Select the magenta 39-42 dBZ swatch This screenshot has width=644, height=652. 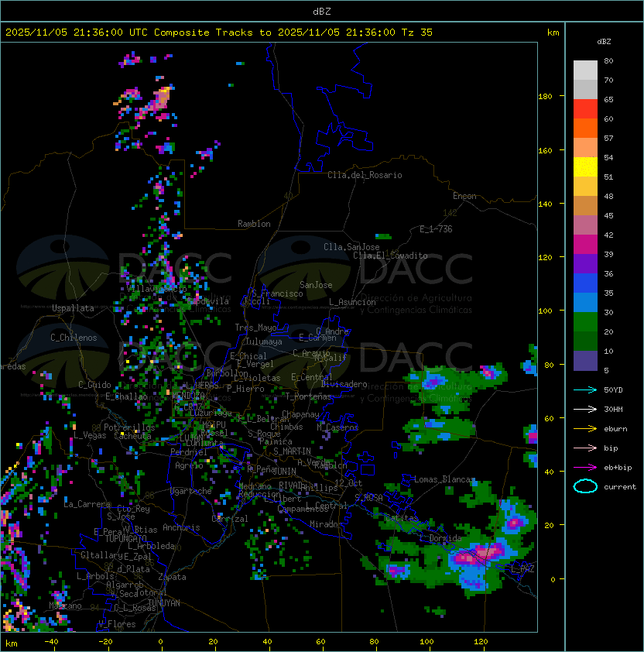[x=585, y=245]
